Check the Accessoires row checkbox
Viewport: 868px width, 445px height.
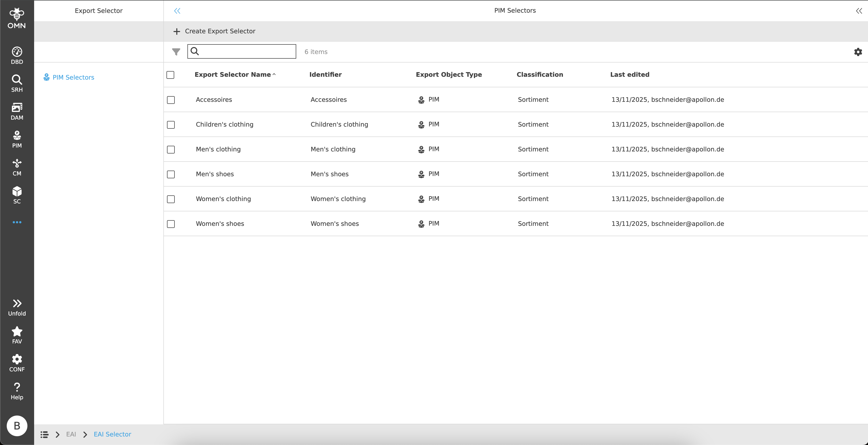[x=171, y=100]
